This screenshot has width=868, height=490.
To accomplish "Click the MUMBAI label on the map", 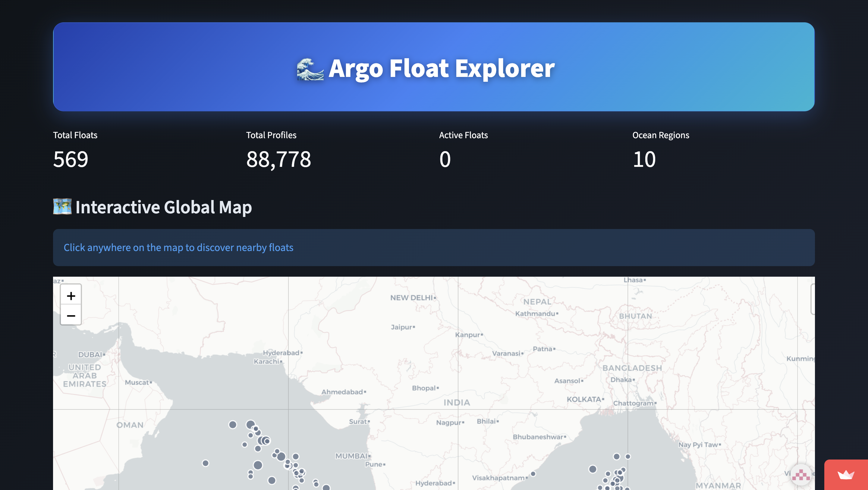I will pos(351,456).
